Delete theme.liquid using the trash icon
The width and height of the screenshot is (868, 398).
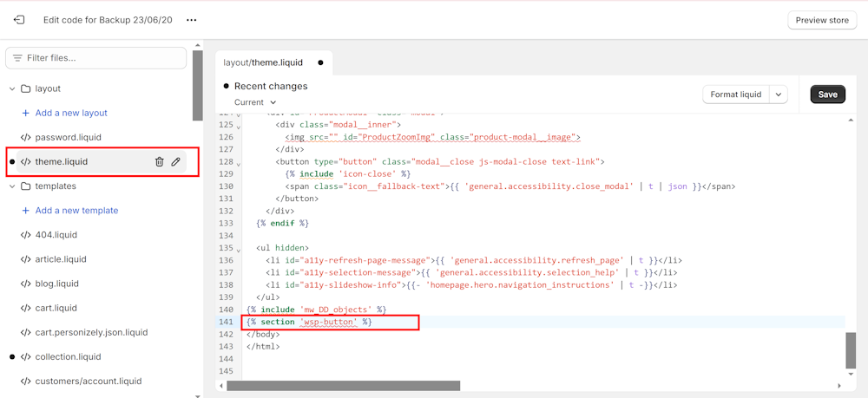(159, 162)
